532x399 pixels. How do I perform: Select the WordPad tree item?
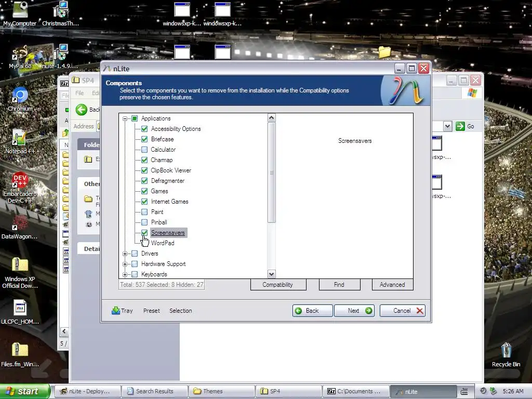click(163, 243)
